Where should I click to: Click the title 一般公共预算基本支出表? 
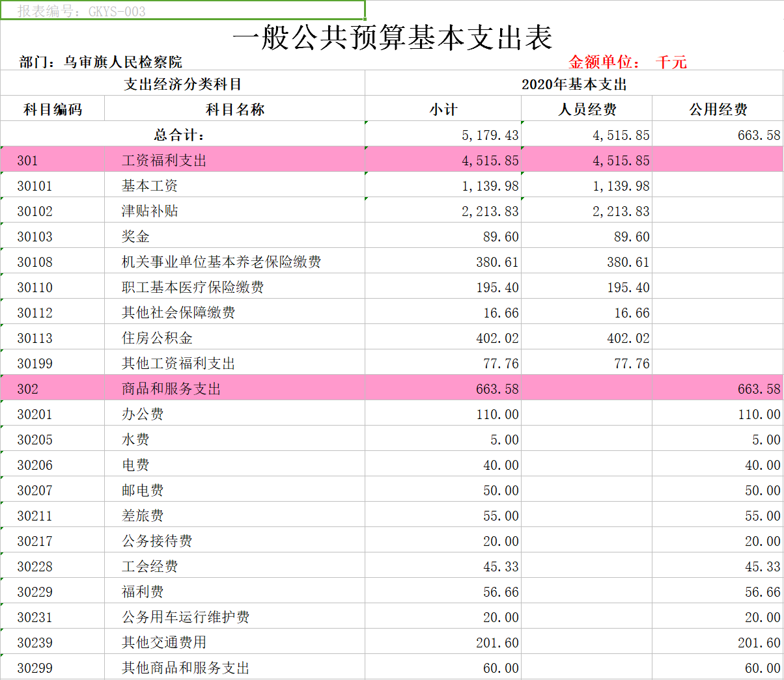pyautogui.click(x=393, y=38)
